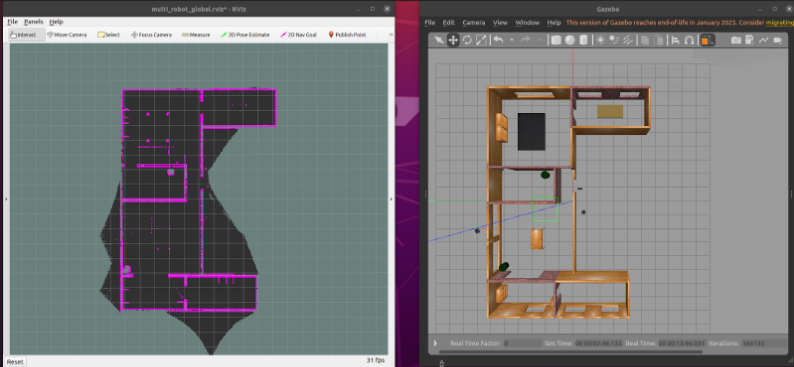Image resolution: width=794 pixels, height=367 pixels.
Task: Open the RViz Panels menu
Action: (x=33, y=22)
